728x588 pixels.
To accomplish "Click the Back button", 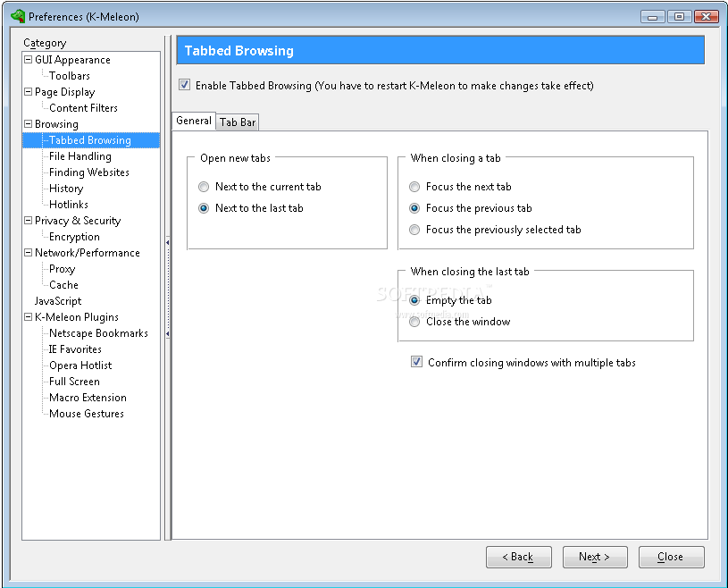I will coord(519,557).
